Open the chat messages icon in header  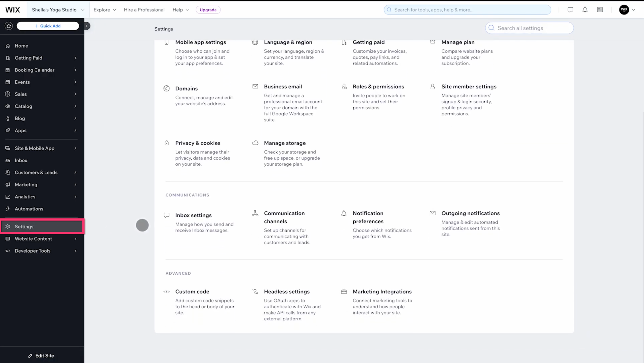coord(570,10)
